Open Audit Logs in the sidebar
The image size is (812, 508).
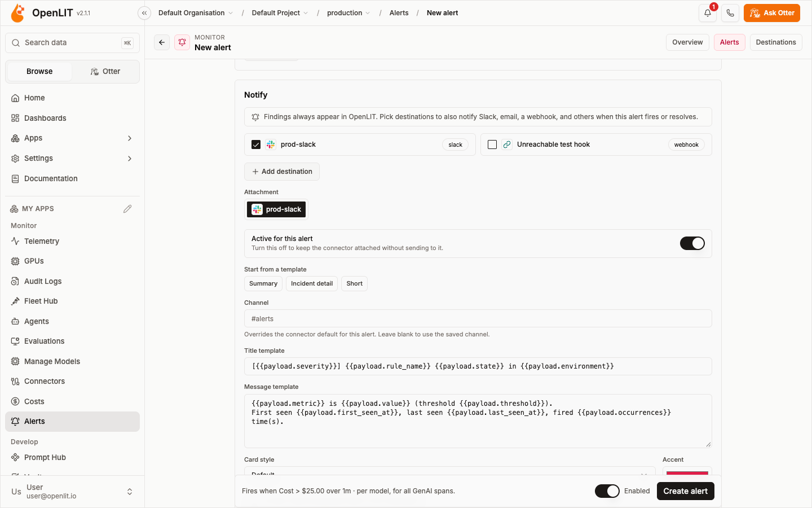72,281
